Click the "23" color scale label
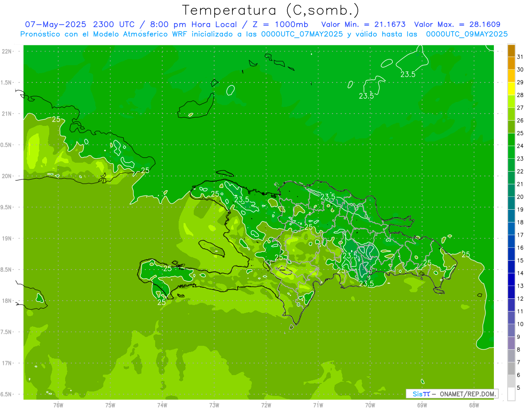Screen dimensions: 532x411 [520, 159]
